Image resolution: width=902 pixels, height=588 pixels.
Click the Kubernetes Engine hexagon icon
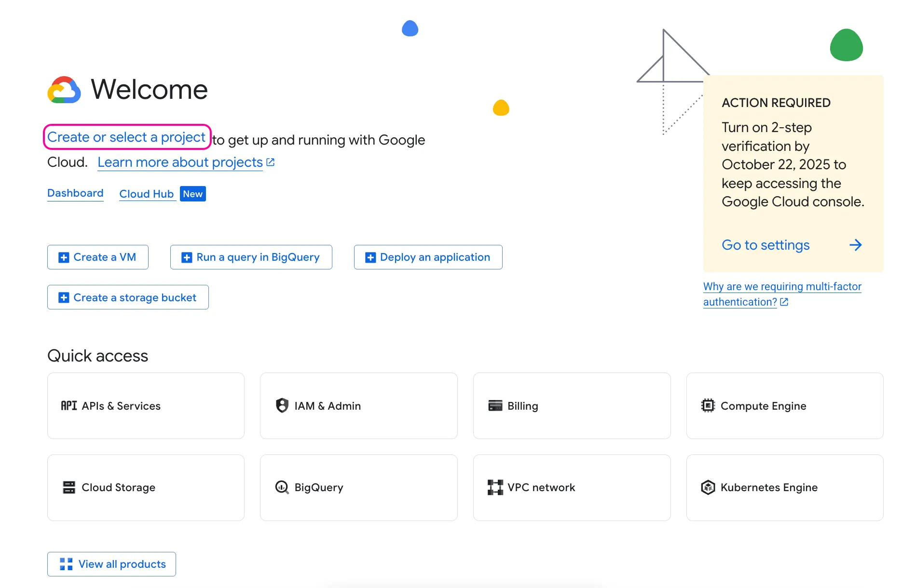point(708,487)
